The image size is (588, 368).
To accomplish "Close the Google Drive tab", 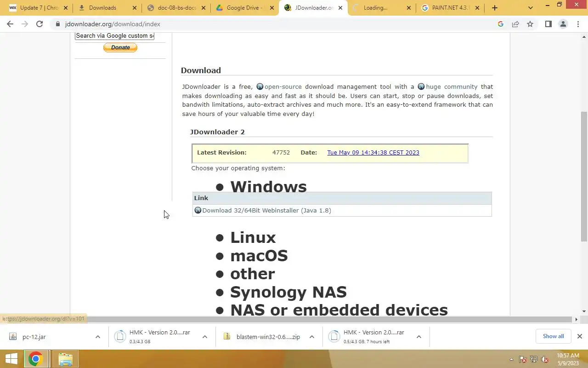I will pos(272,8).
